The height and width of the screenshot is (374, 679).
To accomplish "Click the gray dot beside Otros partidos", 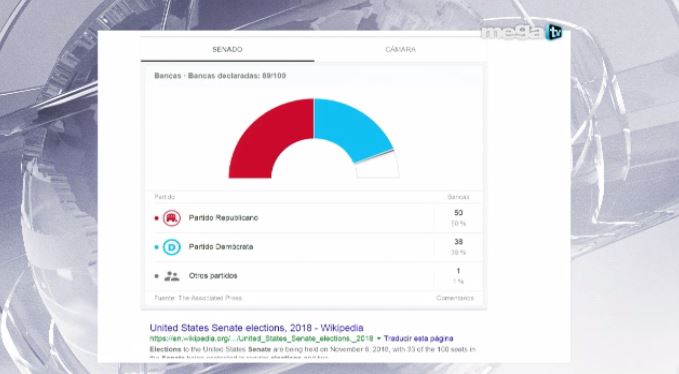I will pos(156,276).
